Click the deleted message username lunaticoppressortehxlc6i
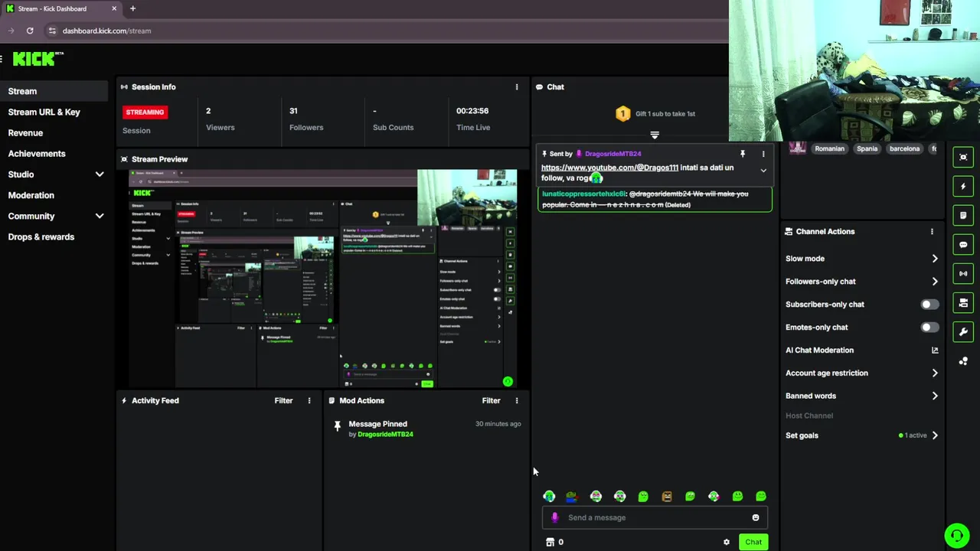The image size is (980, 551). (583, 194)
